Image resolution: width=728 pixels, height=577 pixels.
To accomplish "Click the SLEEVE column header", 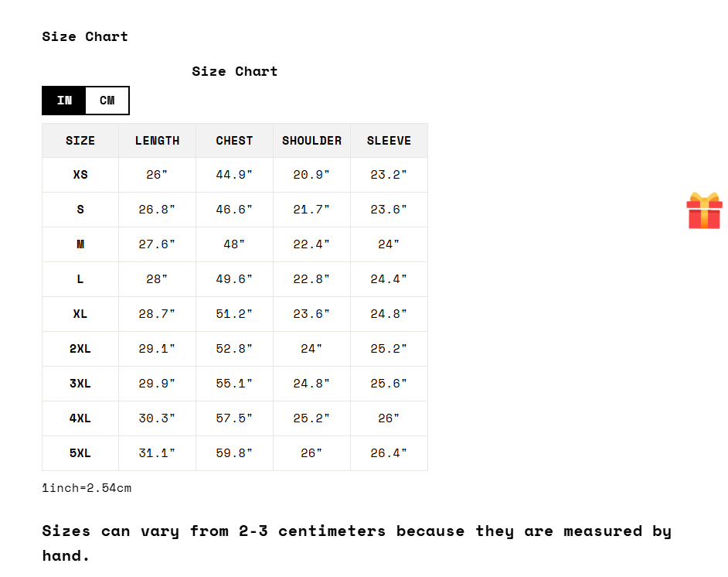I will [x=389, y=141].
